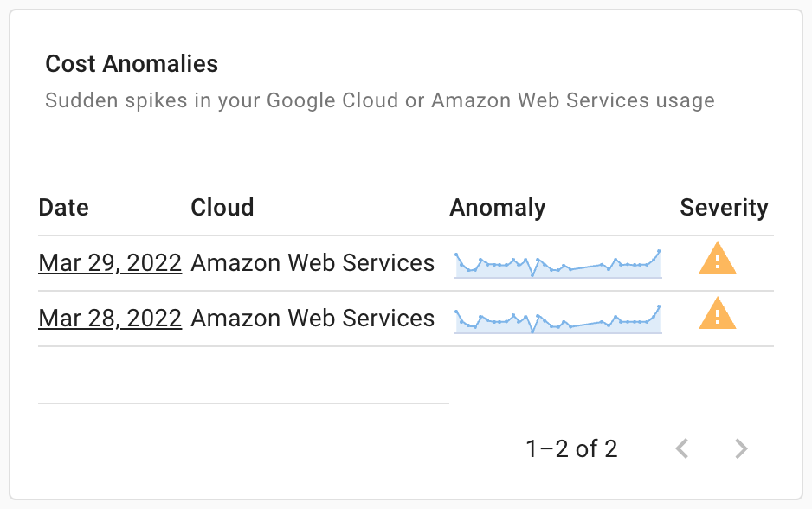Select the anomaly sparkline chart for Mar 29
This screenshot has height=509, width=812.
click(x=557, y=262)
